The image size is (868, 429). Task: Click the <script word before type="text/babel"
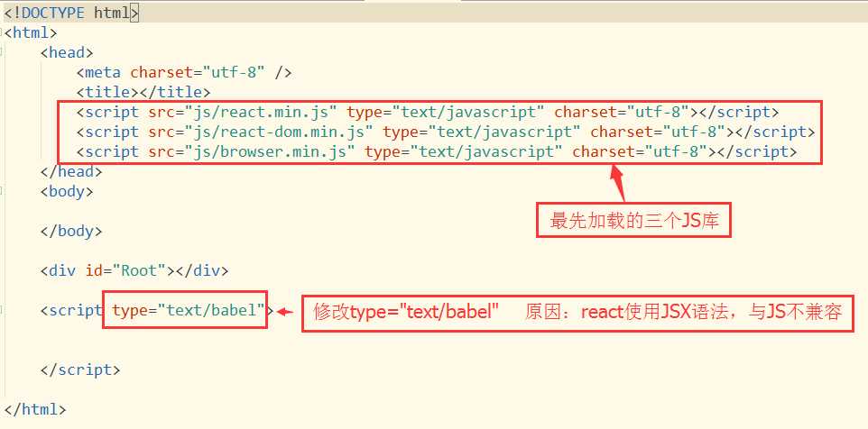click(x=72, y=311)
